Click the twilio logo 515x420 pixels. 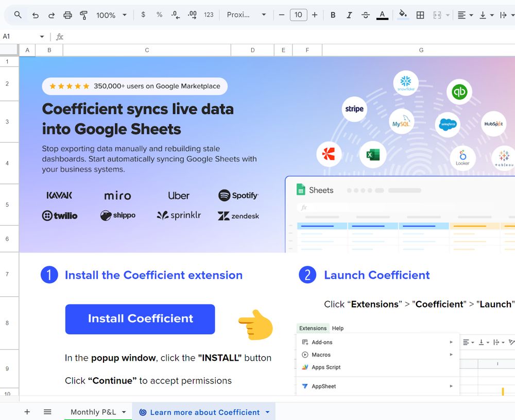point(60,215)
